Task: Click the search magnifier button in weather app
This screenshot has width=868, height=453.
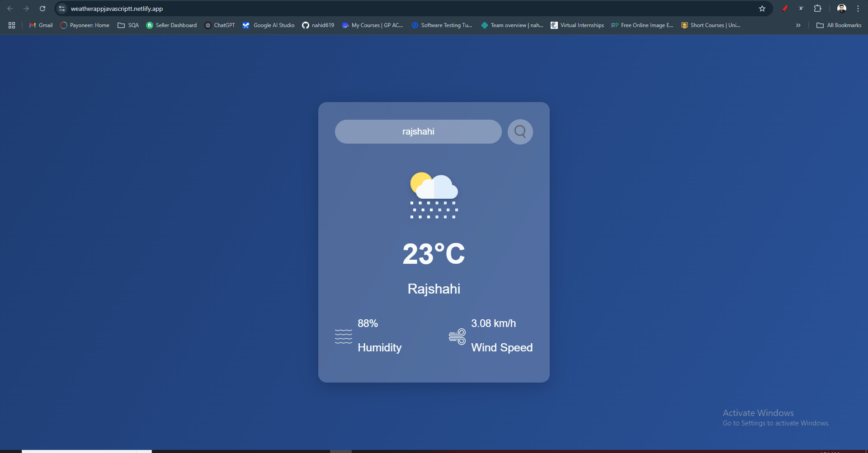Action: (x=520, y=131)
